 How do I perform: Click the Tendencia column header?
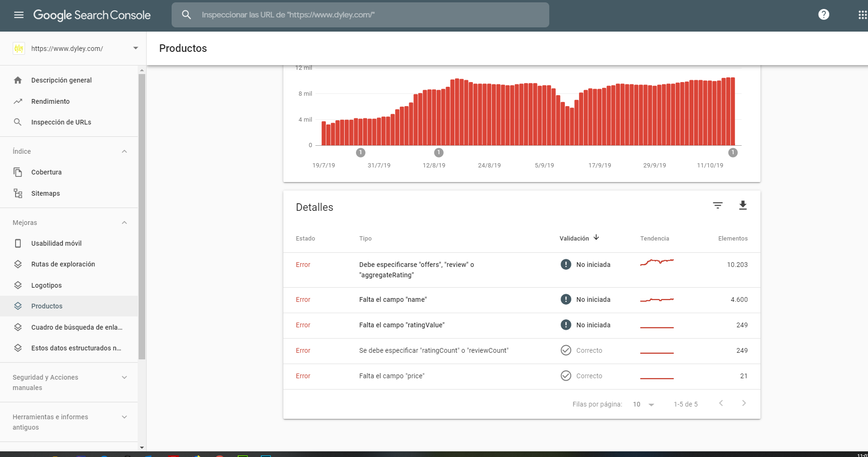click(x=654, y=239)
